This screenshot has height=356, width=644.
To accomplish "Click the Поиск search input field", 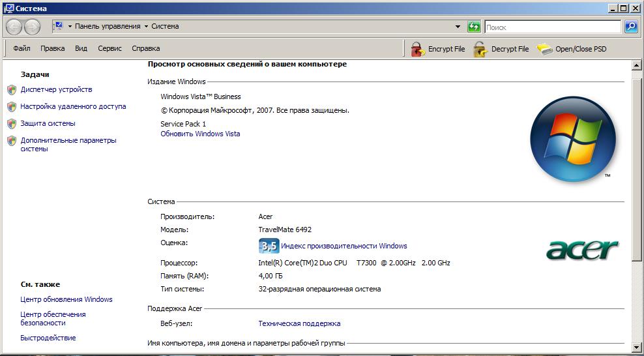I will [552, 27].
